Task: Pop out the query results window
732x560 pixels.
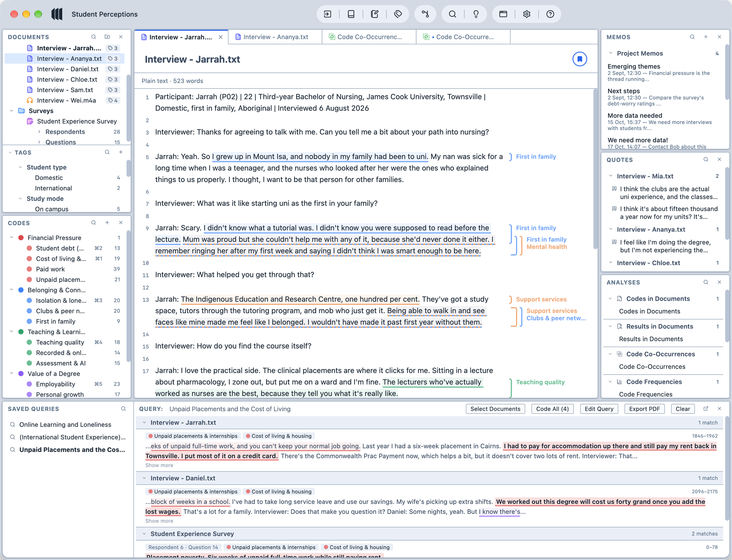Action: pyautogui.click(x=706, y=409)
